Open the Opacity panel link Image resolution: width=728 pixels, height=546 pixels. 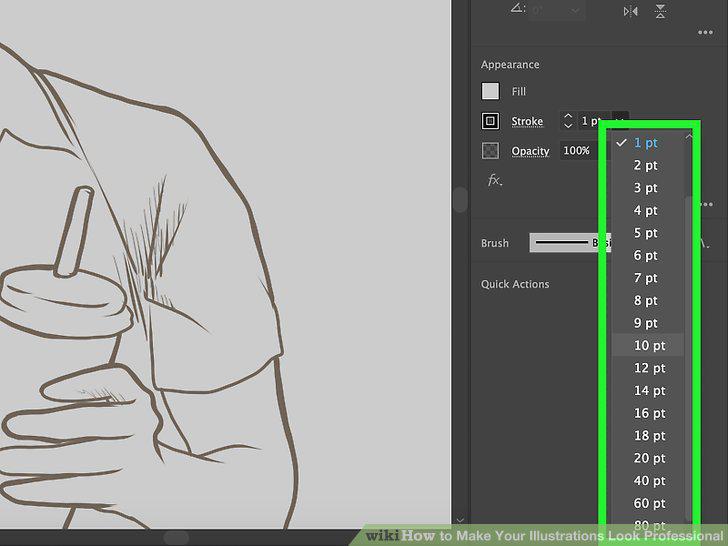point(530,151)
